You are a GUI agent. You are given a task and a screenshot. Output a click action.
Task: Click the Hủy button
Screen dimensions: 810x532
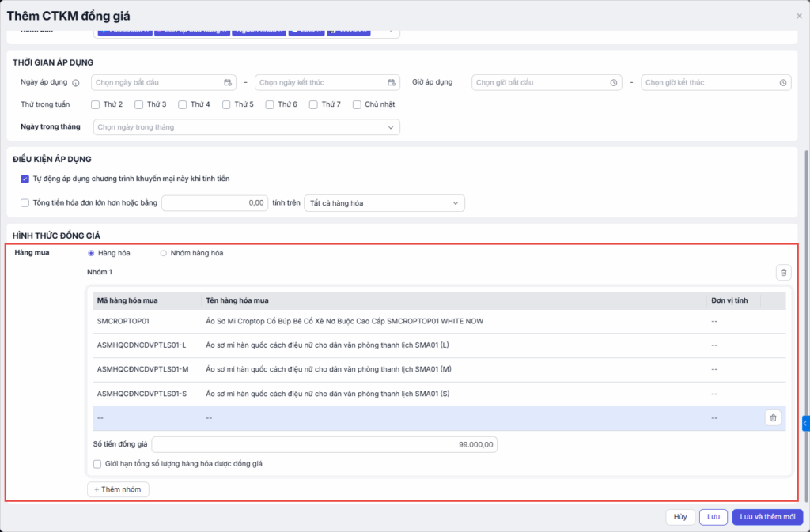click(x=679, y=517)
